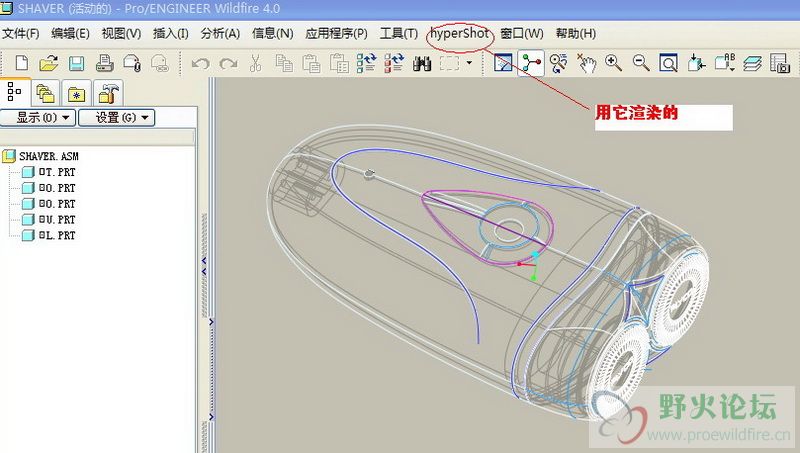Switch to the Connections tab with hammer
Image resolution: width=800 pixels, height=453 pixels.
pos(108,94)
